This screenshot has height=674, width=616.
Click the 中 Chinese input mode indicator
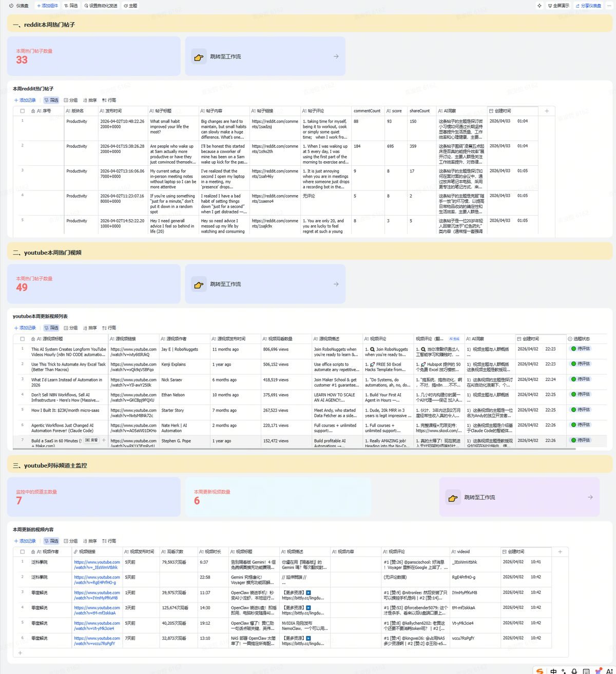553,671
